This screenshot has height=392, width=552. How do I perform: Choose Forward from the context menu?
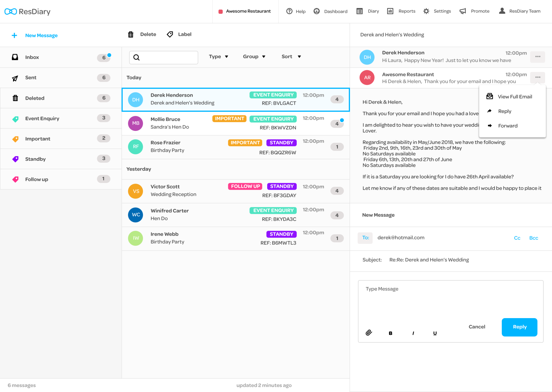[508, 126]
